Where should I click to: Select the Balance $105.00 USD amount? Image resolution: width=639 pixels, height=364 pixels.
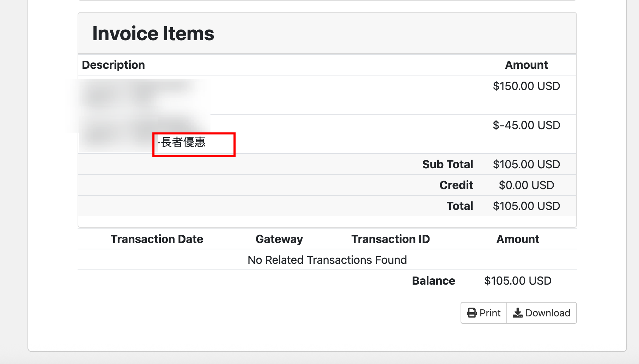point(517,281)
